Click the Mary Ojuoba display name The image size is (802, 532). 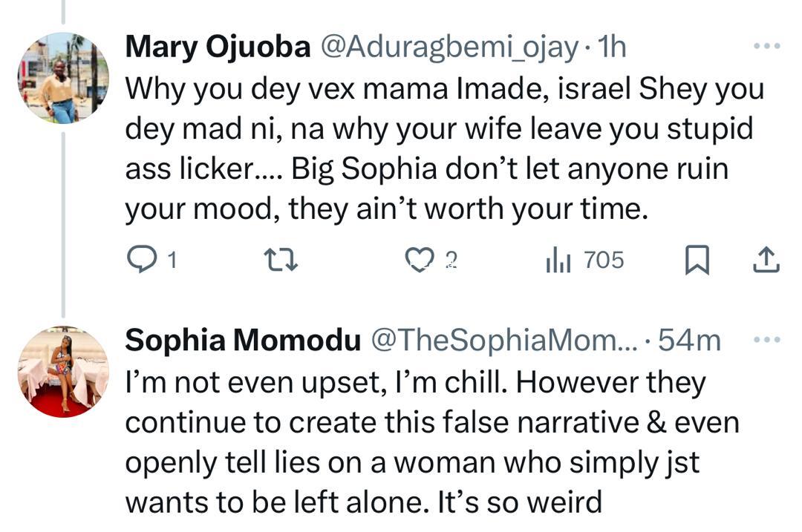pos(218,47)
